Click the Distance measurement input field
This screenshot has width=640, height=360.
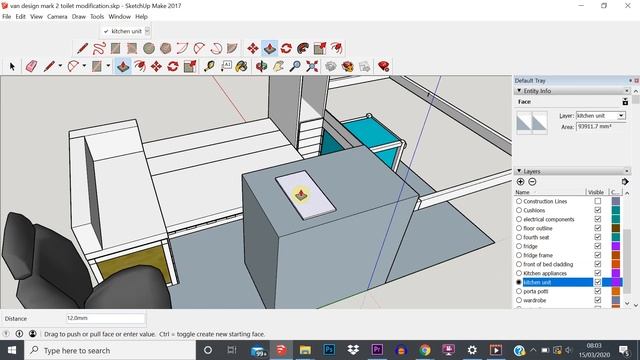click(106, 318)
